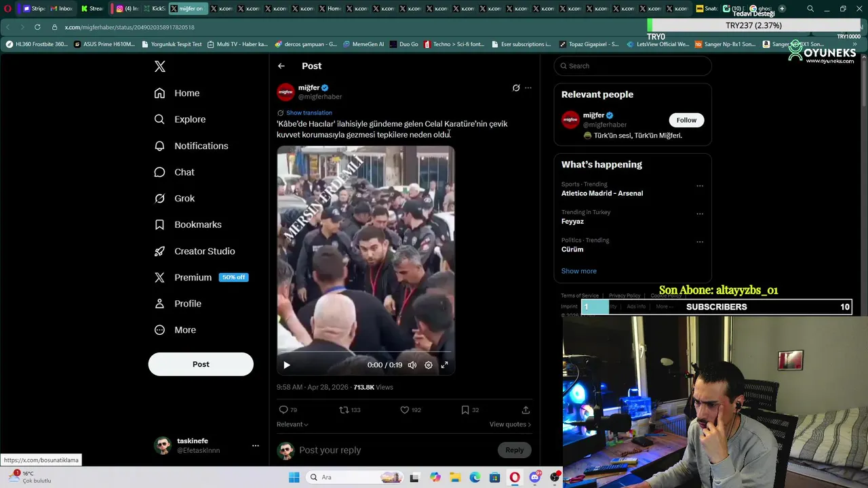Open File Explorer from taskbar

pos(455,477)
